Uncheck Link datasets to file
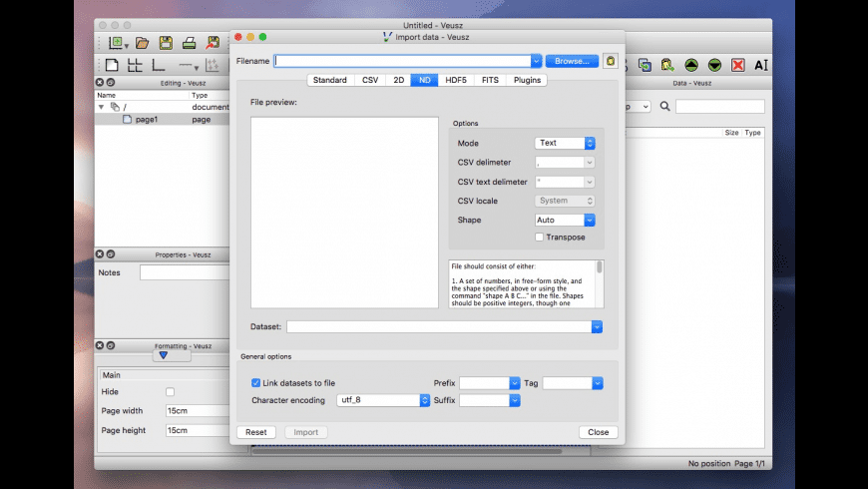 [255, 382]
